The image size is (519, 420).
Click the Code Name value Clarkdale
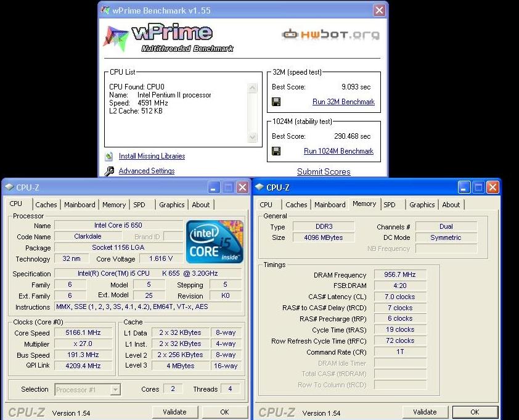(x=88, y=236)
